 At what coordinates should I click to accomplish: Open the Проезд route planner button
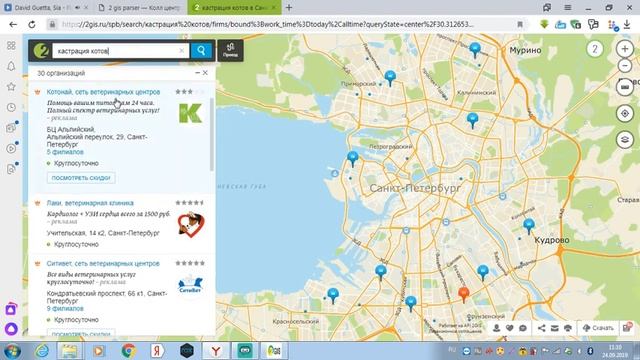pyautogui.click(x=230, y=51)
